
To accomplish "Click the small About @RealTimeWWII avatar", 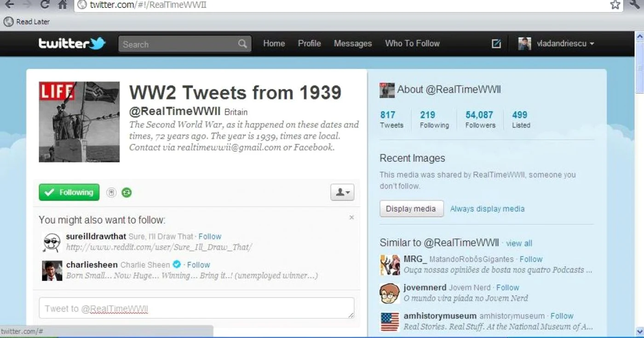I will click(x=387, y=90).
